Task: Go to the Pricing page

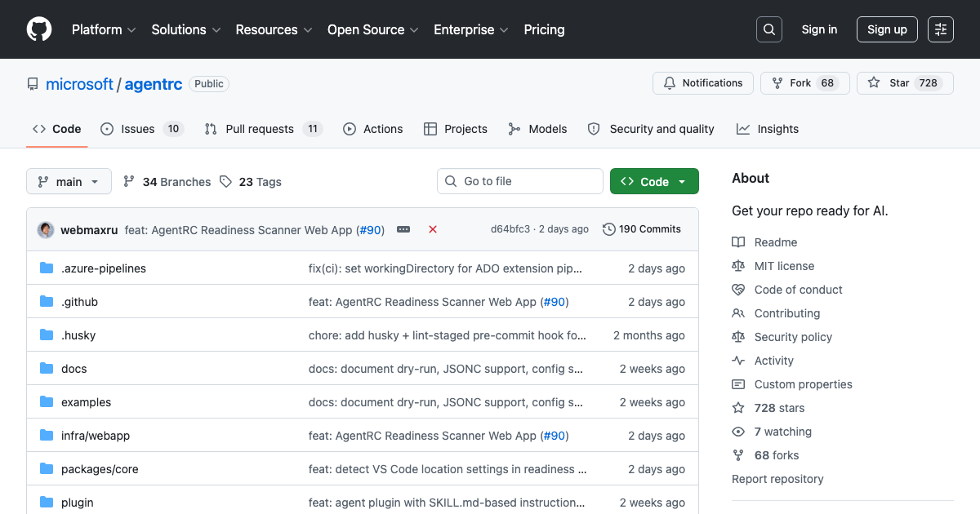Action: click(x=544, y=29)
